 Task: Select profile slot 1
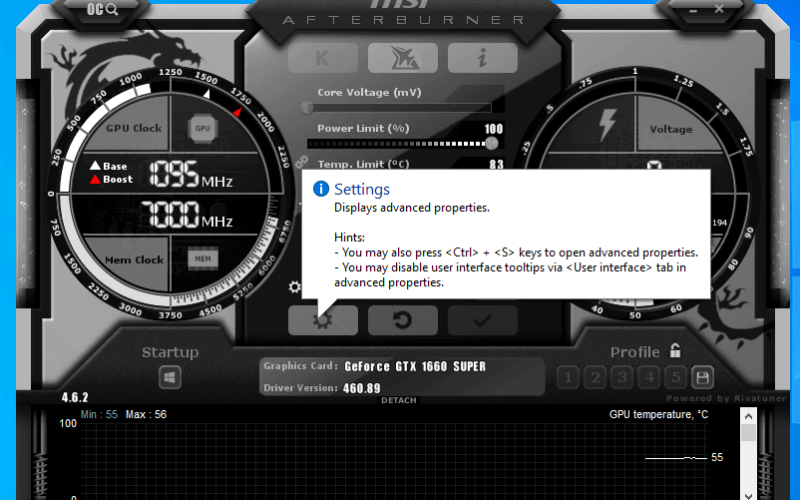coord(568,378)
